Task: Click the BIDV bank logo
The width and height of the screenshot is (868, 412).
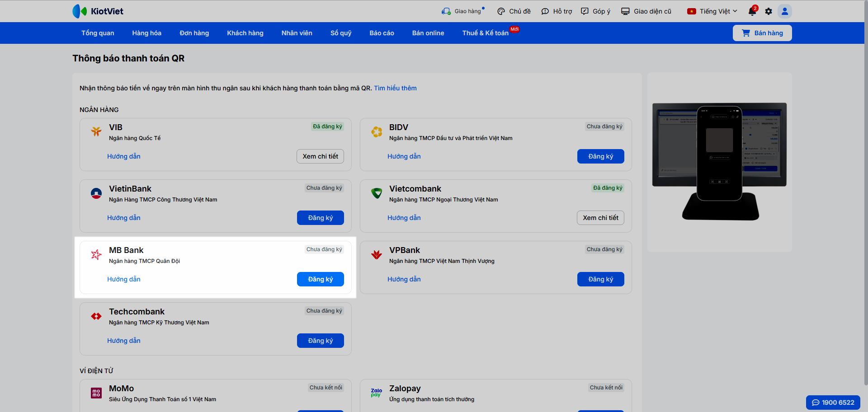Action: click(377, 131)
